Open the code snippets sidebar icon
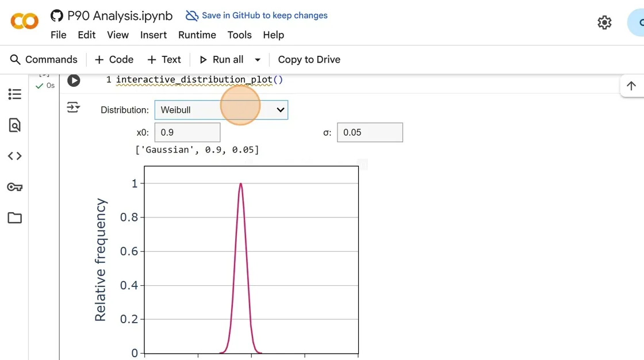644x360 pixels. tap(14, 156)
